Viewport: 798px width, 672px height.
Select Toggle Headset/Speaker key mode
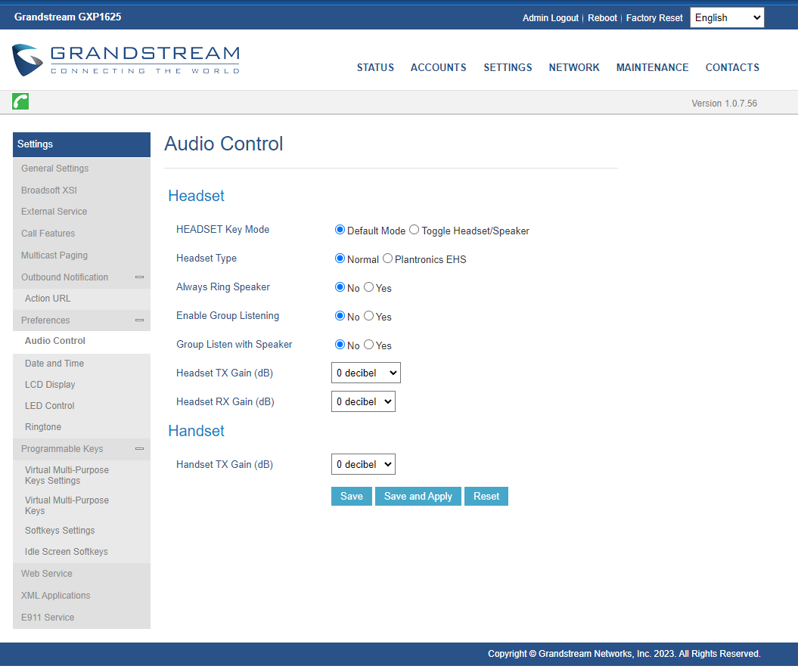point(414,230)
